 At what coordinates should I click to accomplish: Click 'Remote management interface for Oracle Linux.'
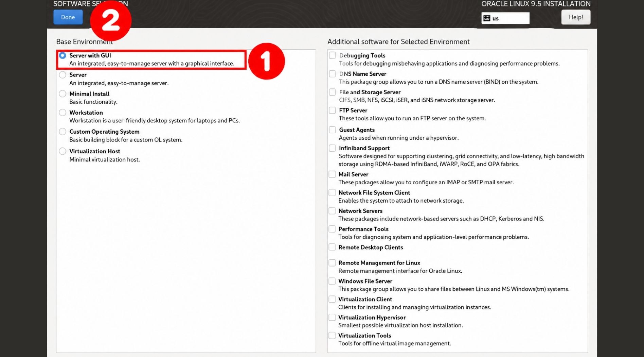400,271
